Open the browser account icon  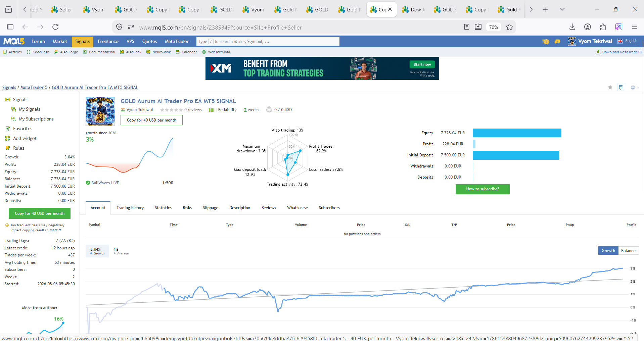(x=588, y=27)
